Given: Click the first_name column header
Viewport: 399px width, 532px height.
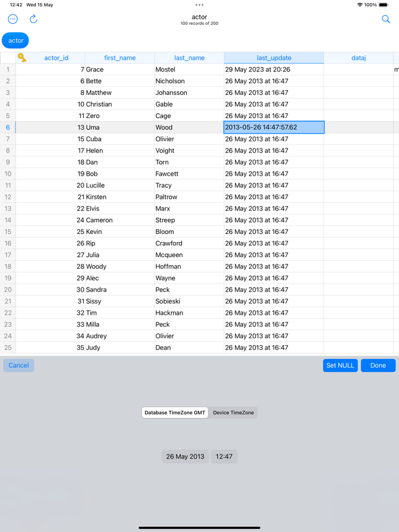Looking at the screenshot, I should click(x=120, y=58).
